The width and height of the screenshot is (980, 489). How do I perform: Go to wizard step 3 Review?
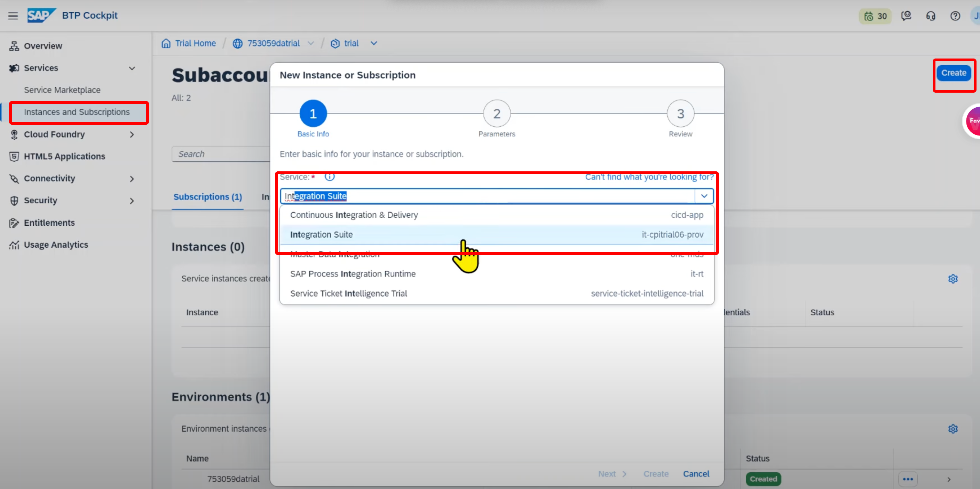point(681,114)
